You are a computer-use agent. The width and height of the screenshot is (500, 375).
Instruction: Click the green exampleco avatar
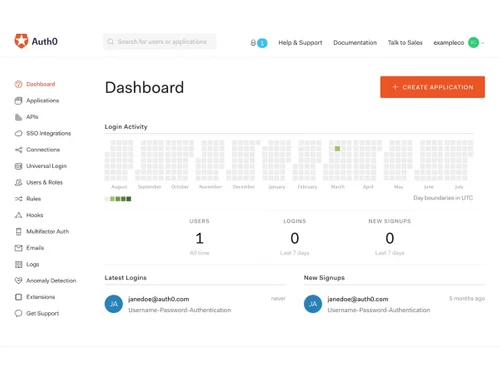pyautogui.click(x=473, y=42)
